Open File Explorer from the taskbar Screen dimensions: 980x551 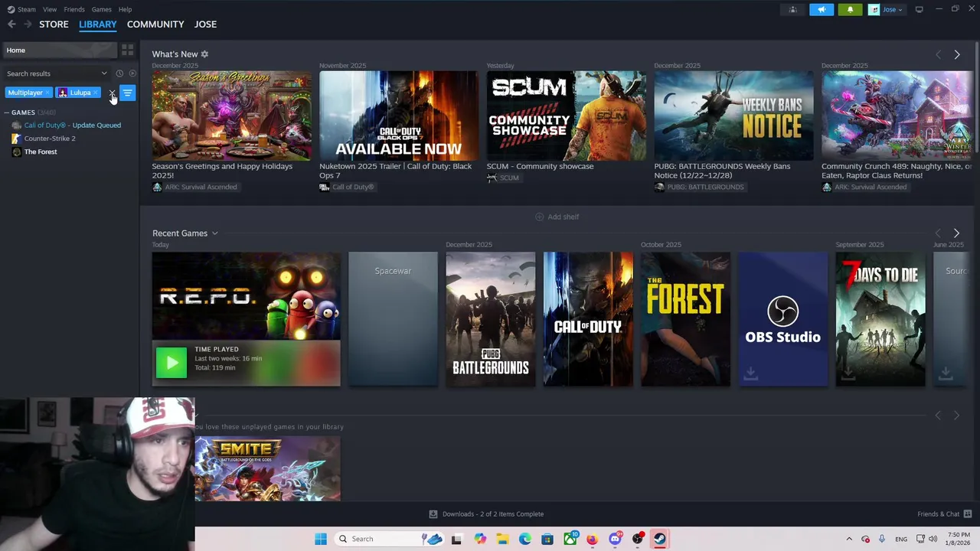pyautogui.click(x=502, y=539)
